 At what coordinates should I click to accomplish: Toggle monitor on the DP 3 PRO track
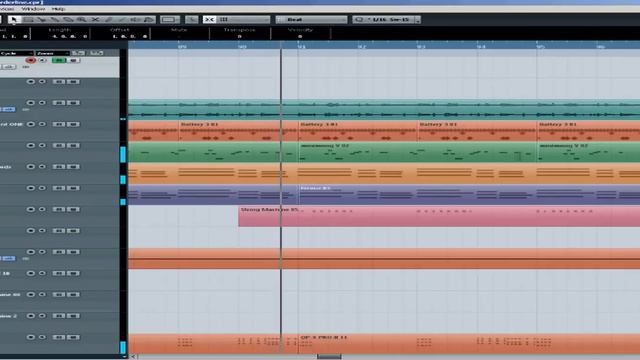pyautogui.click(x=42, y=337)
